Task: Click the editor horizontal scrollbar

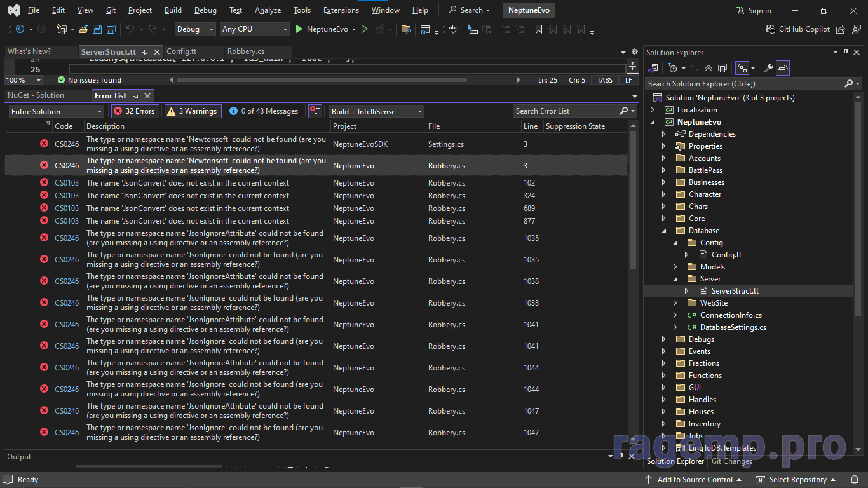Action: pos(321,80)
